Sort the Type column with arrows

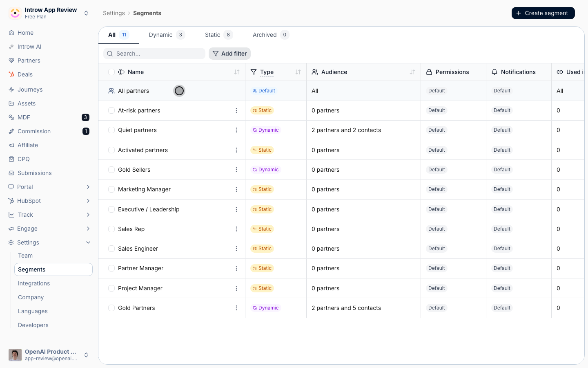298,72
